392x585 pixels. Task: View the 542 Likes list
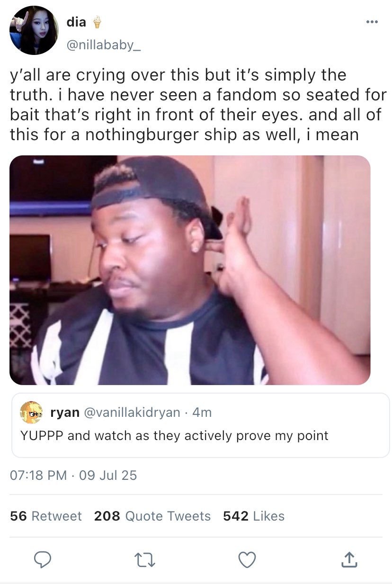254,516
